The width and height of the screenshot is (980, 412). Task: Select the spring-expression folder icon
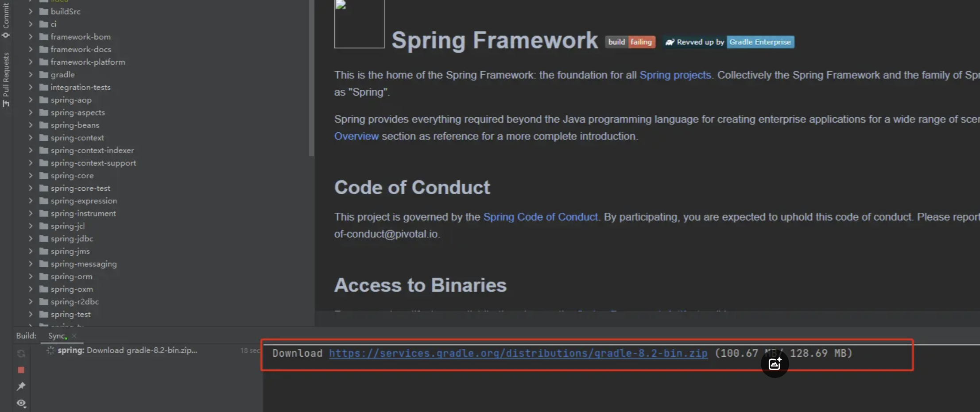pyautogui.click(x=43, y=200)
